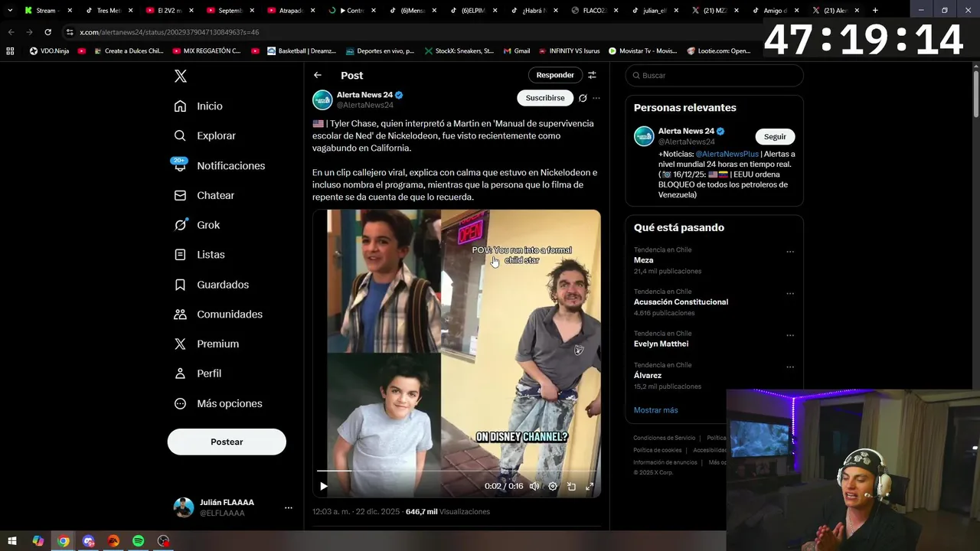
Task: Switch to the Atrapado YouTube tab
Action: pos(290,11)
